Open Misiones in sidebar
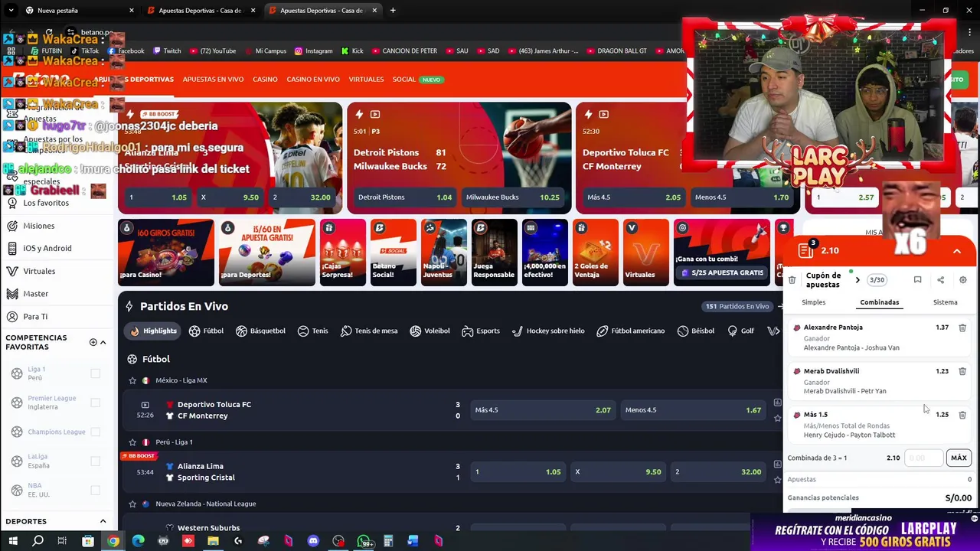This screenshot has height=551, width=980. click(38, 226)
